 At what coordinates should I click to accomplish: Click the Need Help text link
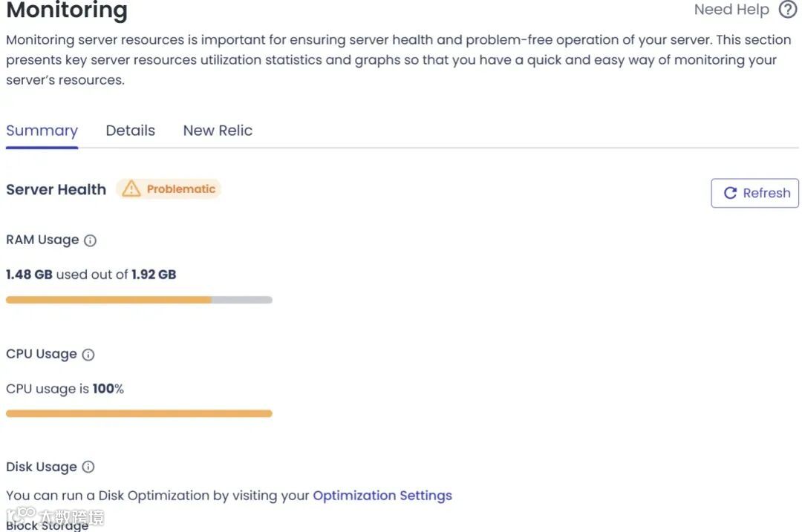[731, 10]
